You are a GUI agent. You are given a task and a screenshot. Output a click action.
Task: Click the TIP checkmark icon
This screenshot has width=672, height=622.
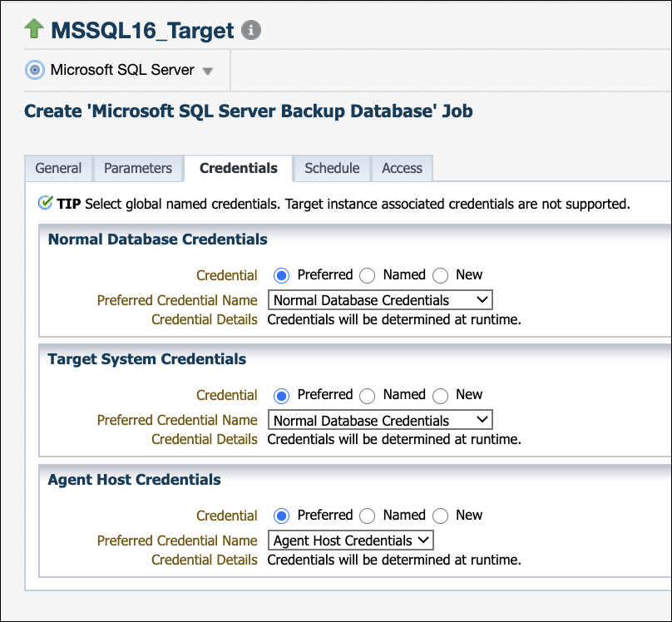(45, 203)
